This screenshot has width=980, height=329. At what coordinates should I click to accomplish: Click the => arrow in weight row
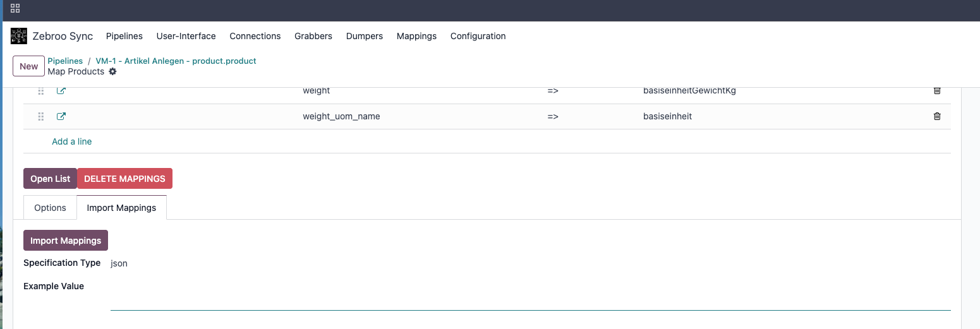click(x=553, y=90)
